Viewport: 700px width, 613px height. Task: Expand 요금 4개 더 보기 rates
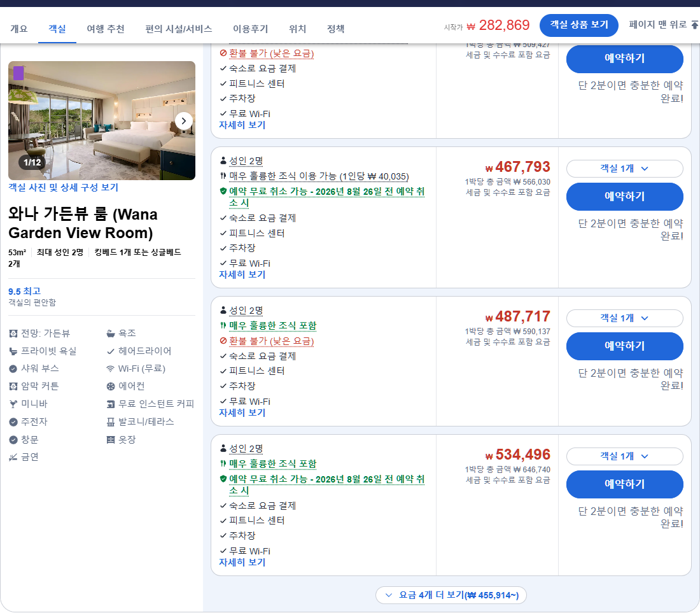pyautogui.click(x=451, y=595)
